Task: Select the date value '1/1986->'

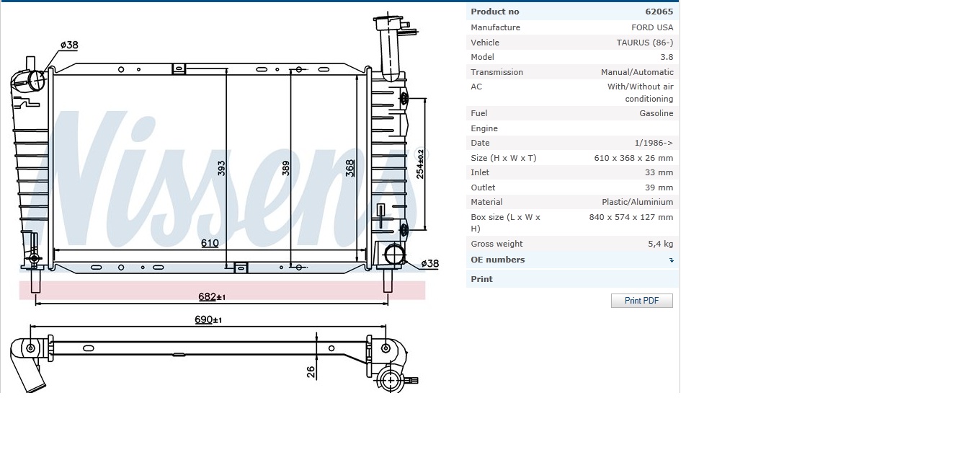Action: 654,143
